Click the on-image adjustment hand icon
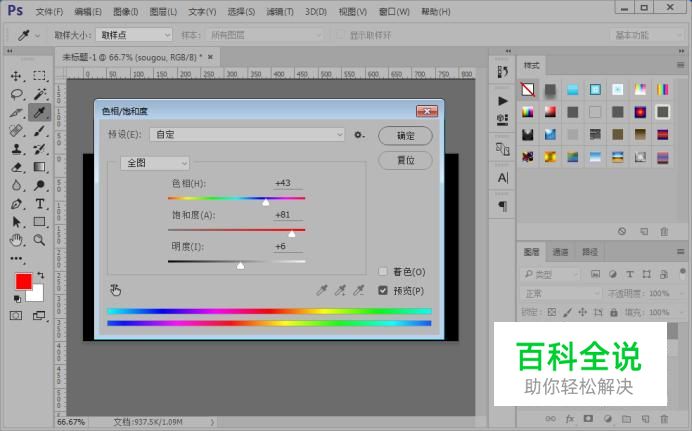692x431 pixels. (x=116, y=290)
